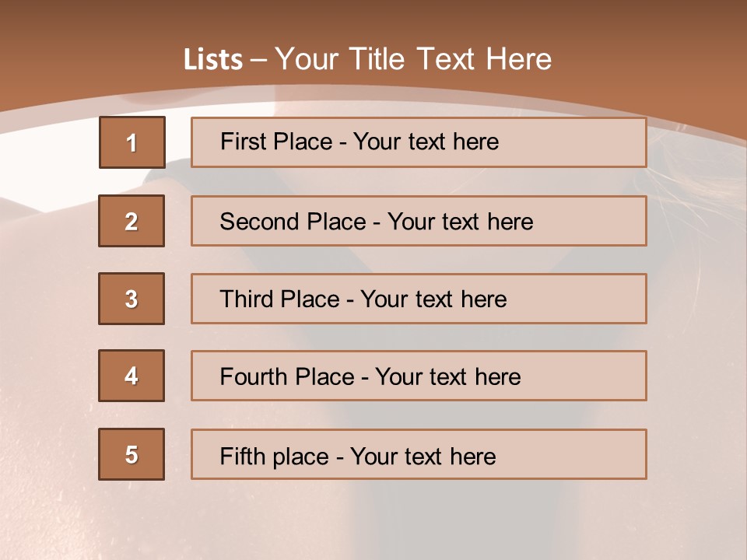Click the word 'Fourth' in the fourth list item
Viewport: 747px width, 560px height.
point(252,376)
